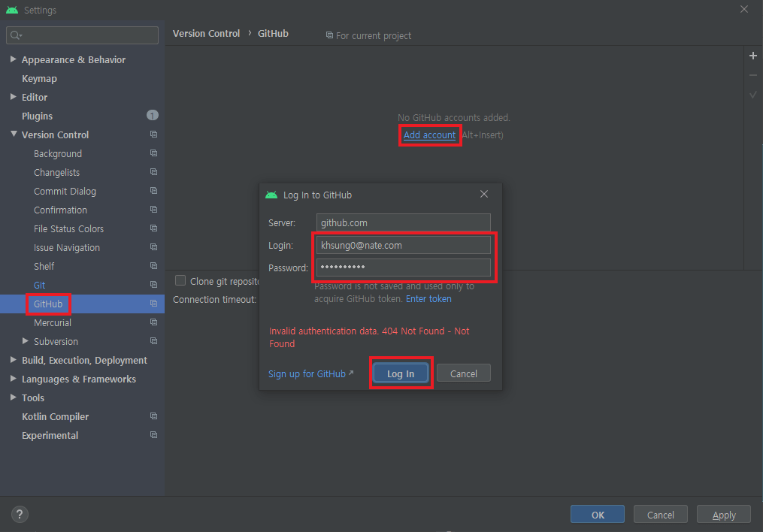The height and width of the screenshot is (532, 763).
Task: Click the Add account link
Action: pos(430,135)
